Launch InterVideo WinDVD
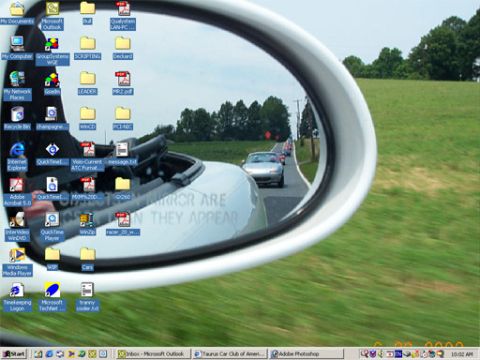This screenshot has height=360, width=480. [17, 227]
